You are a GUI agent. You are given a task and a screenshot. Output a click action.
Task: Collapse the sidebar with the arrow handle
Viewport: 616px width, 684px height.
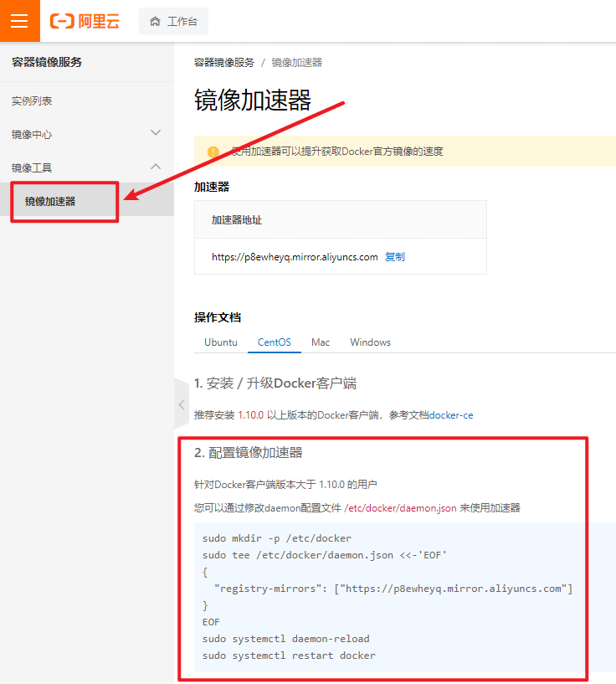click(x=182, y=405)
